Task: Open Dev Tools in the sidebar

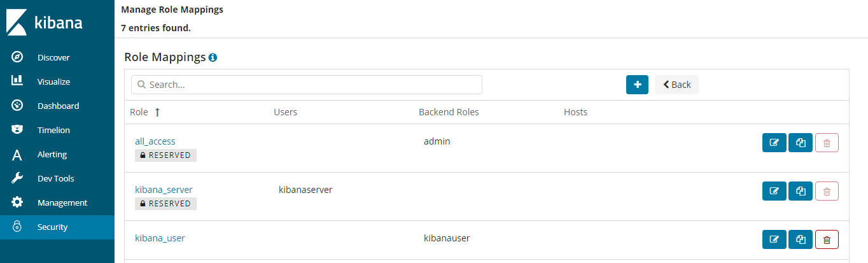Action: pyautogui.click(x=55, y=178)
